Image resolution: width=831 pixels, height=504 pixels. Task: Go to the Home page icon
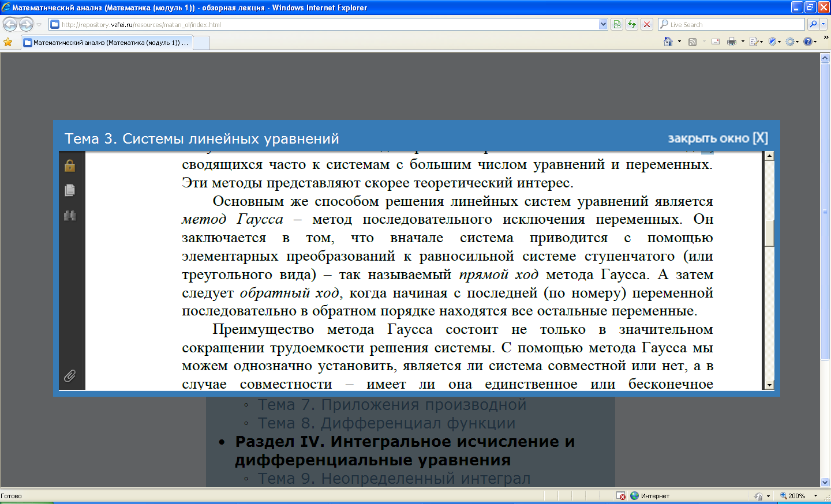pos(668,42)
